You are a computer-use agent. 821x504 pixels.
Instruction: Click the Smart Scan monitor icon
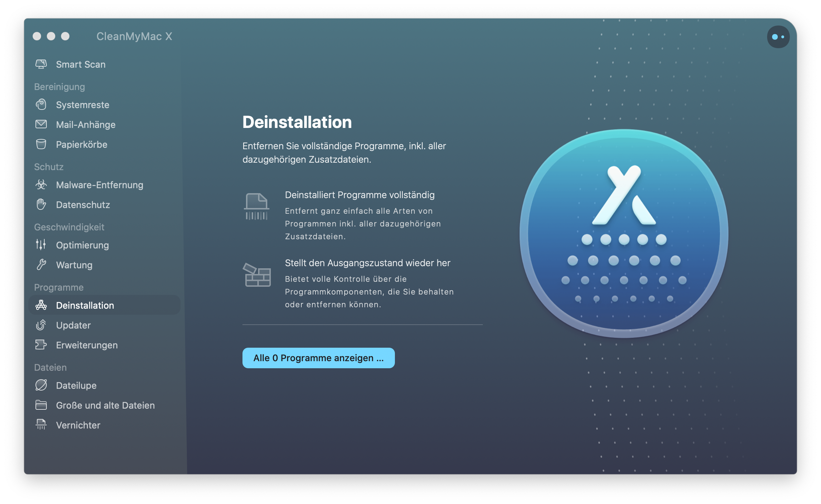(x=41, y=64)
